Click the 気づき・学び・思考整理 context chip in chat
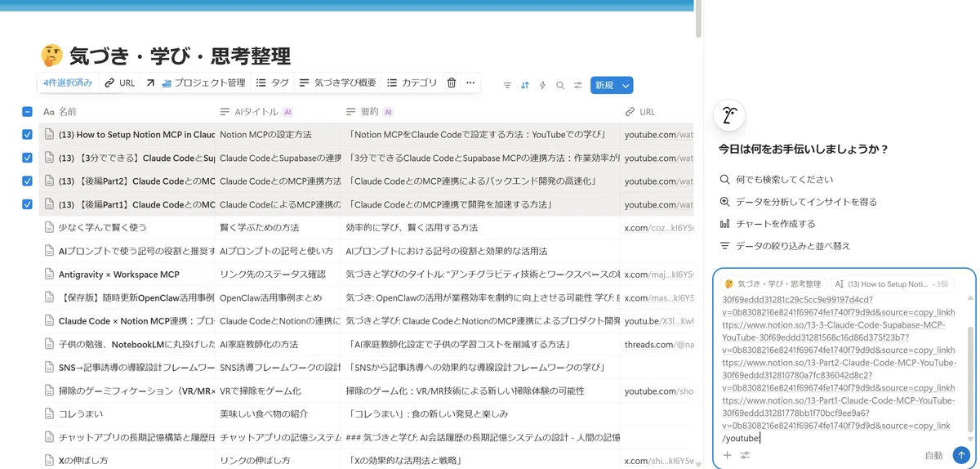The height and width of the screenshot is (469, 980). pos(772,284)
